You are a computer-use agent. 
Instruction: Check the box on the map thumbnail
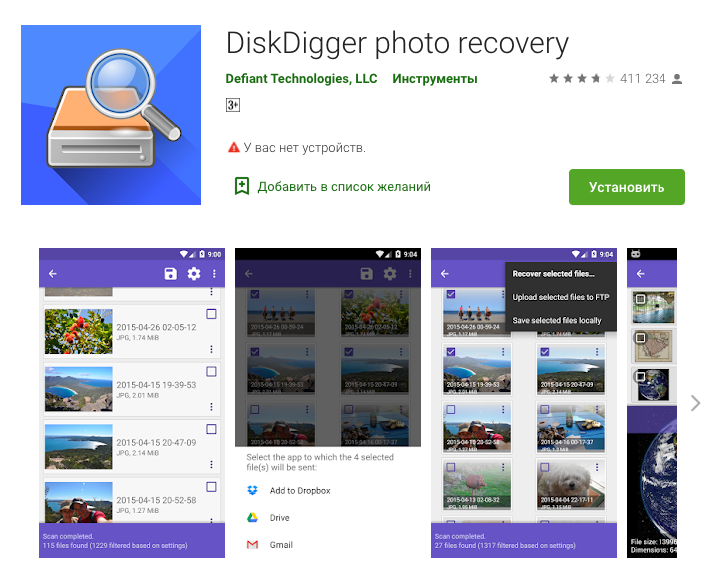coord(640,337)
